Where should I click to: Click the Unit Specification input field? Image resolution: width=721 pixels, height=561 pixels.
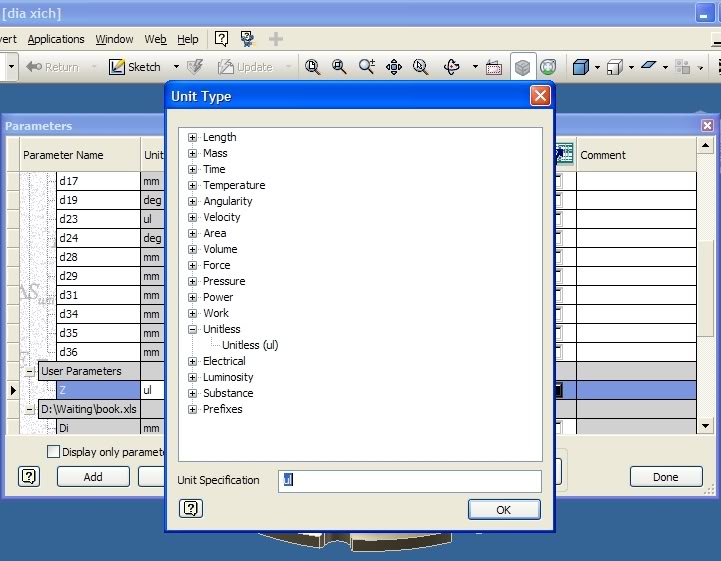coord(410,481)
